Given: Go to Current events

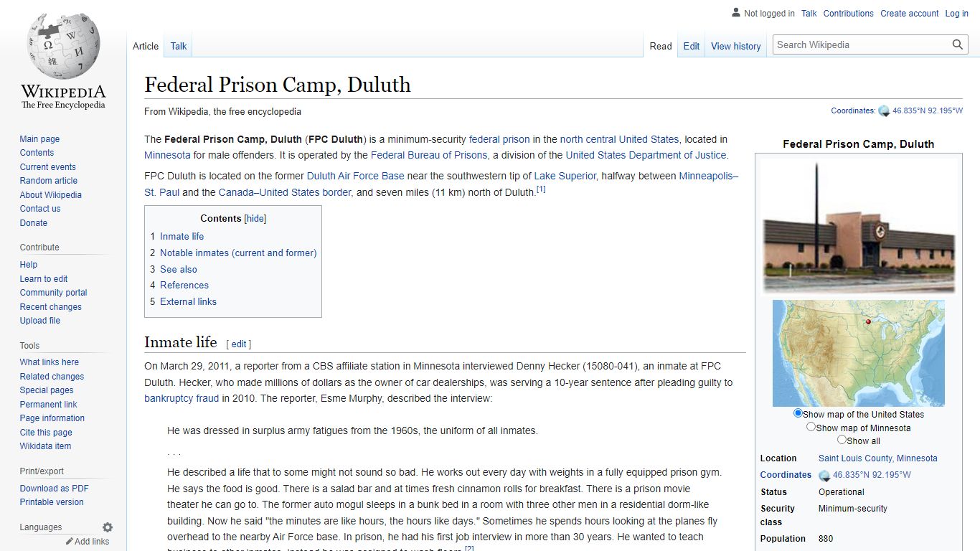Looking at the screenshot, I should coord(47,167).
